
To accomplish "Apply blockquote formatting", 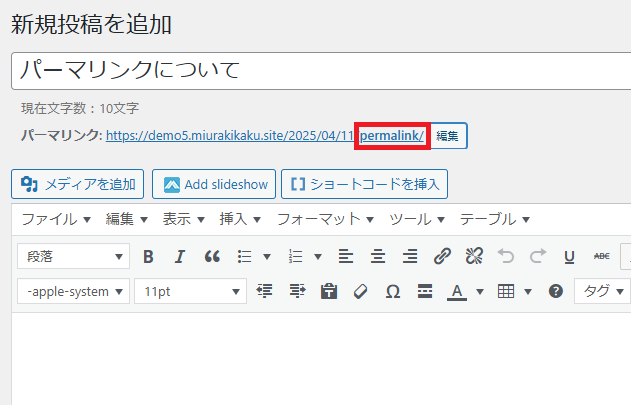I will (x=211, y=256).
